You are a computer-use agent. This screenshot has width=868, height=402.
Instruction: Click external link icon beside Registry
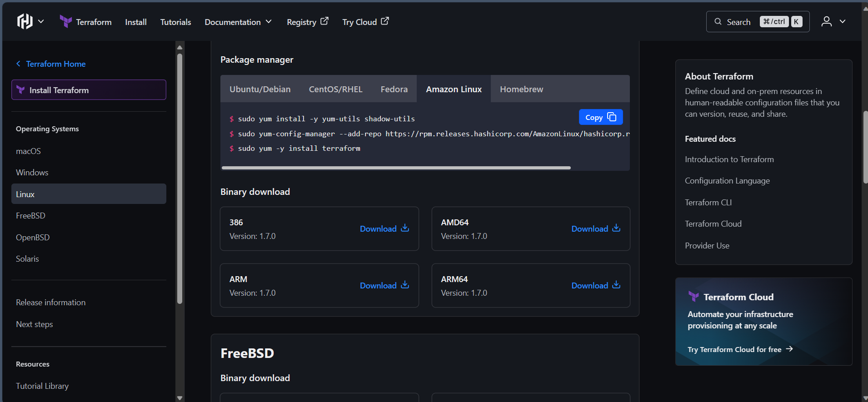tap(324, 21)
